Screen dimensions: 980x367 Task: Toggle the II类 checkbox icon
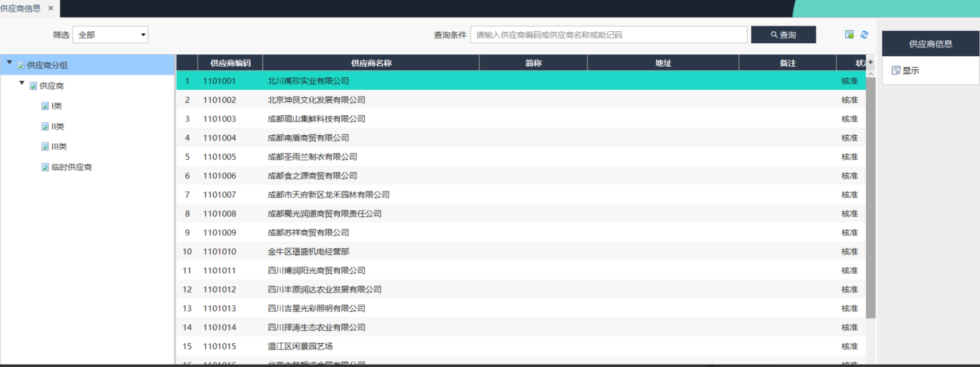(x=45, y=127)
